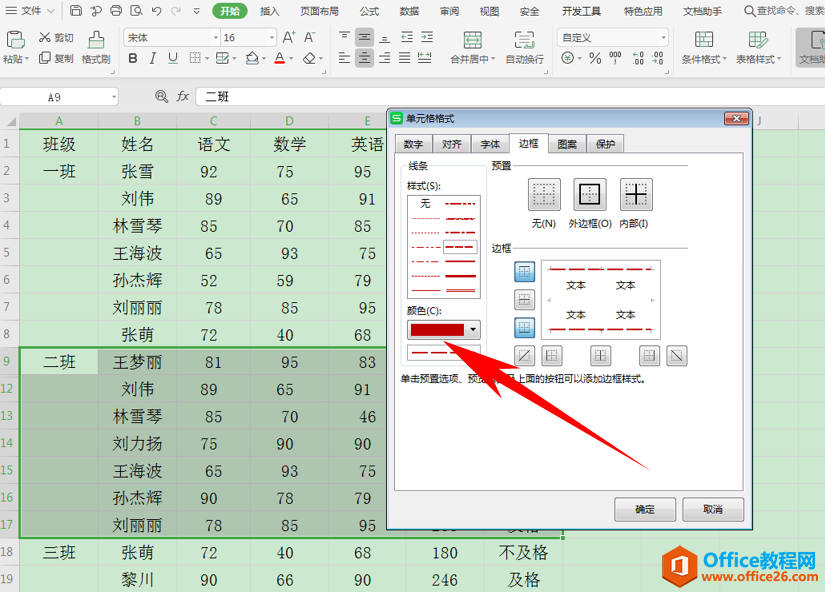This screenshot has height=594, width=825.
Task: Add a diagonal-down border line
Action: [677, 354]
